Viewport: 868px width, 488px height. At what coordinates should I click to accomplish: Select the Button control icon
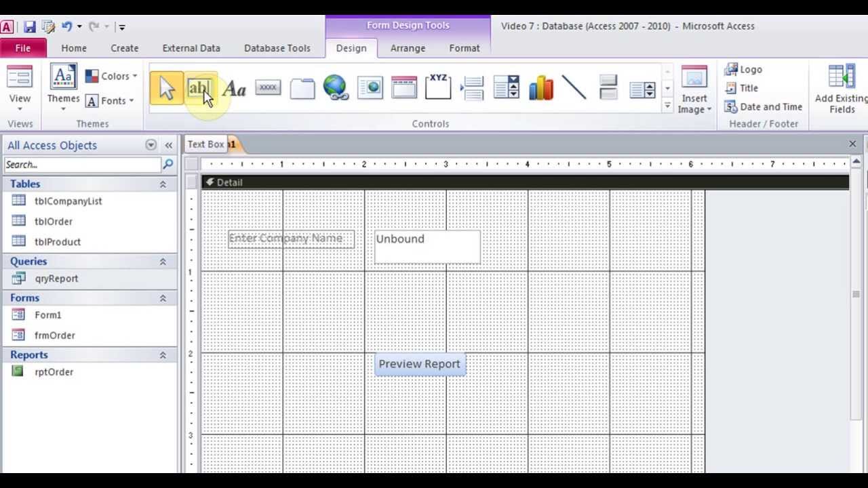point(268,87)
